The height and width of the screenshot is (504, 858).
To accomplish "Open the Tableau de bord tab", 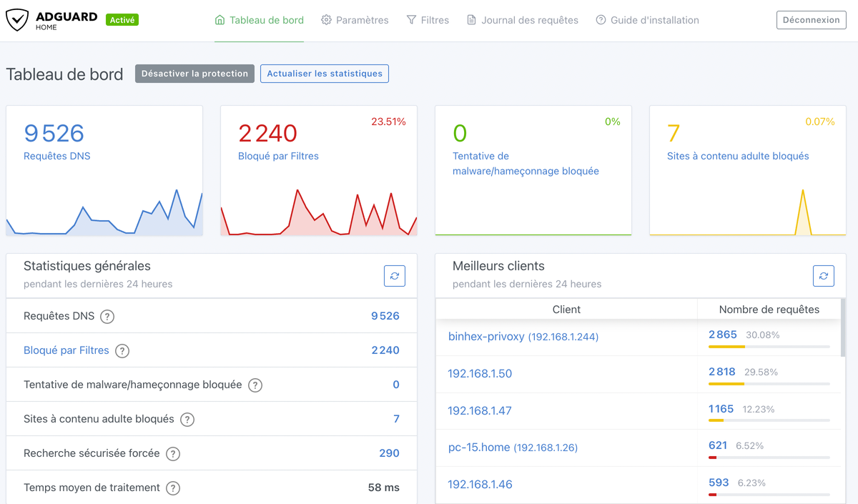I will pyautogui.click(x=260, y=20).
